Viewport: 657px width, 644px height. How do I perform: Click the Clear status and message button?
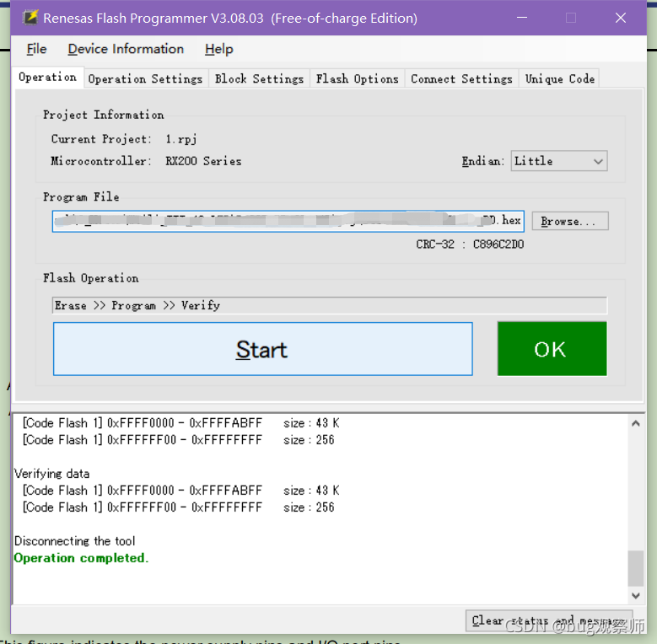(549, 620)
